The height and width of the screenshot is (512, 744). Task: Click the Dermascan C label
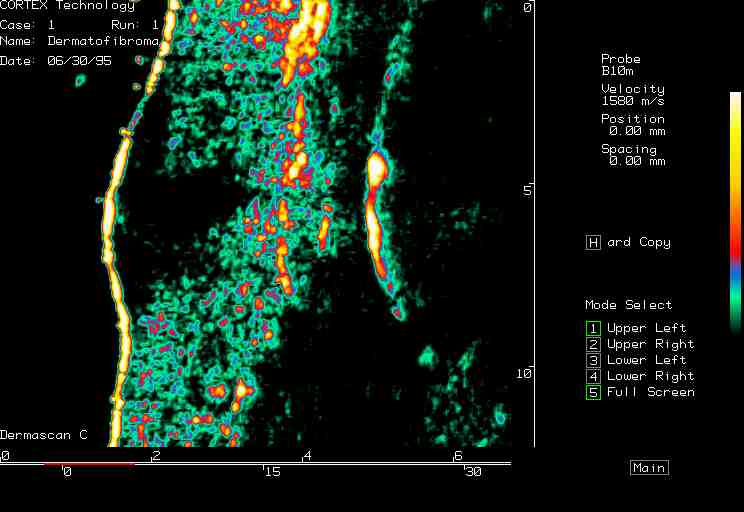[x=44, y=435]
